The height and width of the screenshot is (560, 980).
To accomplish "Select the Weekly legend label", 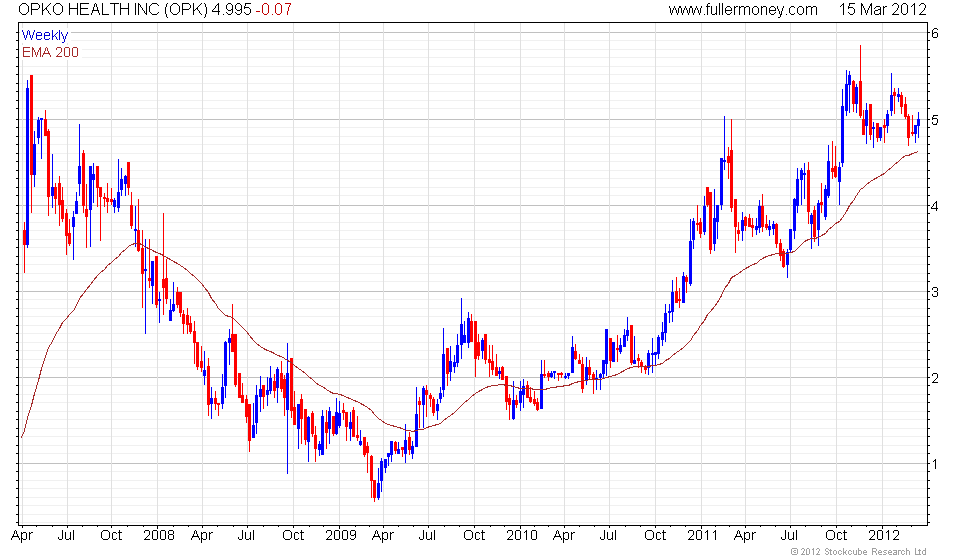I will 44,36.
